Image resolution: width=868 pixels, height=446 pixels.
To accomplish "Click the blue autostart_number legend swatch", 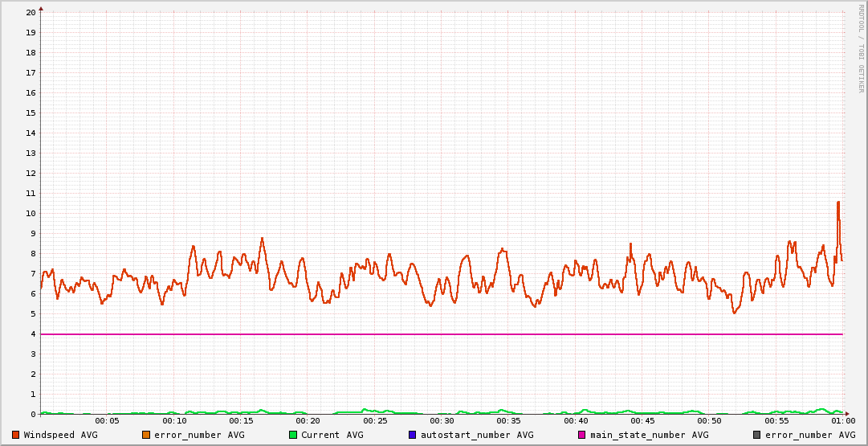I will 413,435.
